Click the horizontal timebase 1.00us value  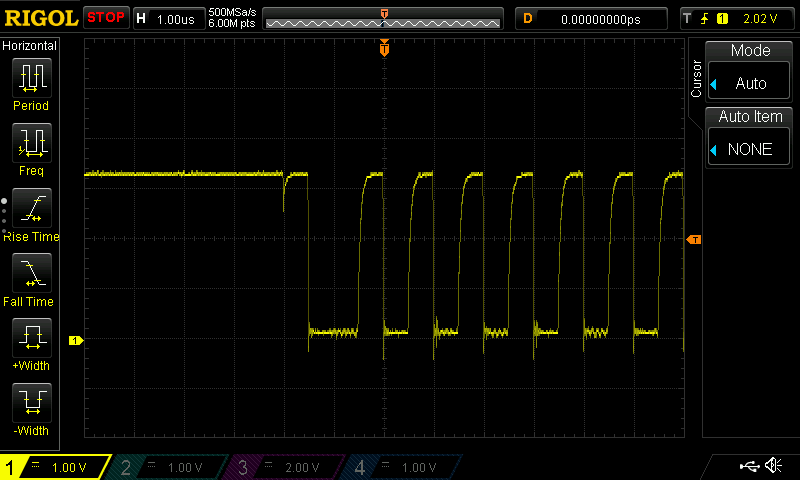pyautogui.click(x=176, y=19)
